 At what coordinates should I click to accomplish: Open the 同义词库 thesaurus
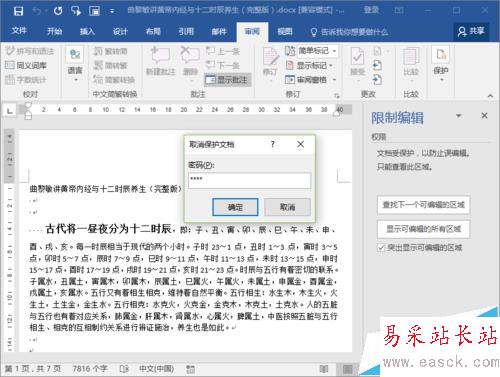tap(26, 65)
